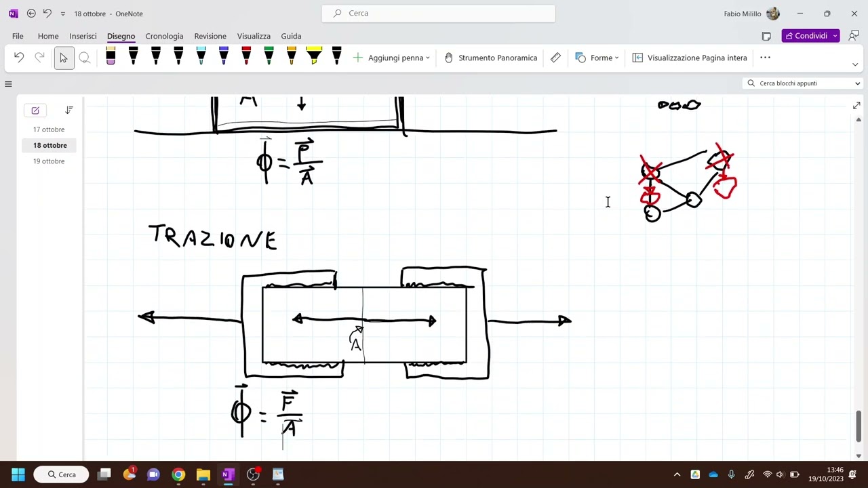Switch to the Inserisci tab

coord(83,36)
